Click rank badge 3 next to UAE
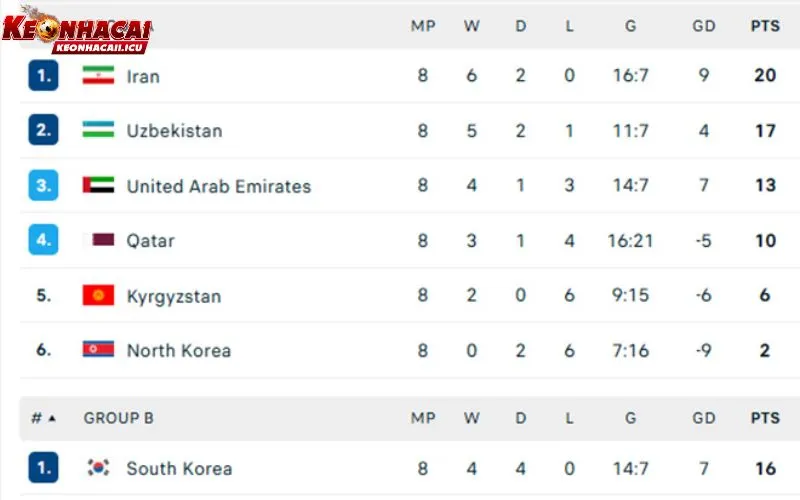 [x=43, y=185]
